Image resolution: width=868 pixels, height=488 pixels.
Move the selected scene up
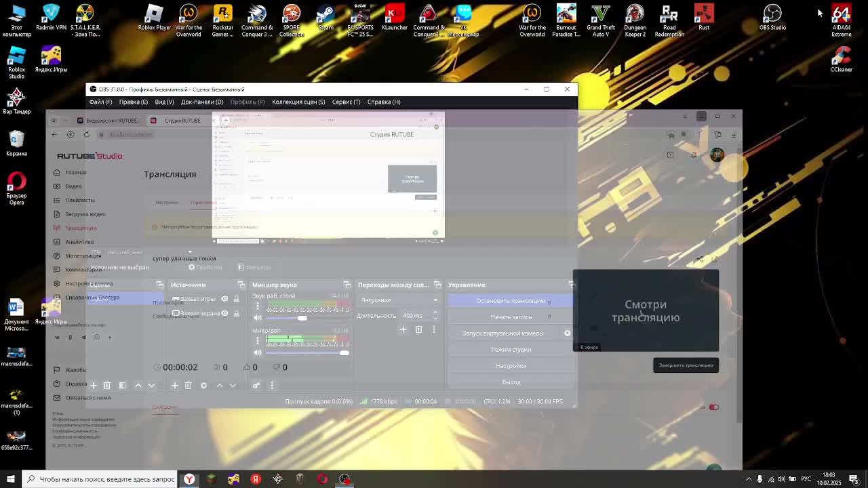138,385
